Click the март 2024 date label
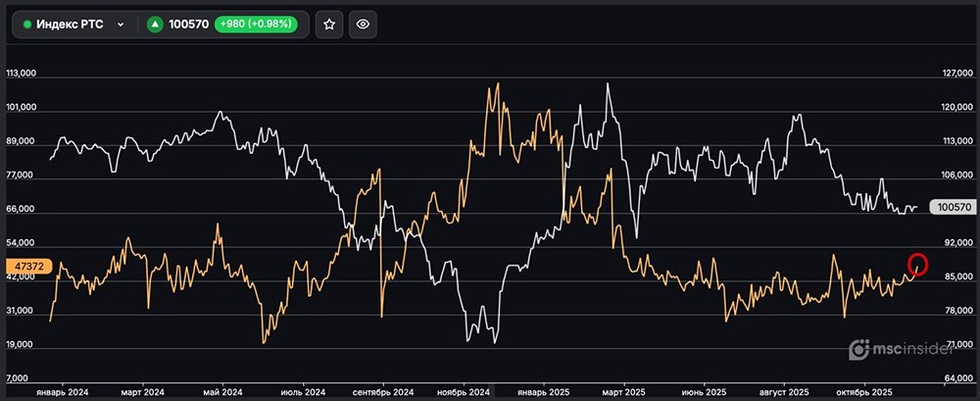 [x=142, y=392]
